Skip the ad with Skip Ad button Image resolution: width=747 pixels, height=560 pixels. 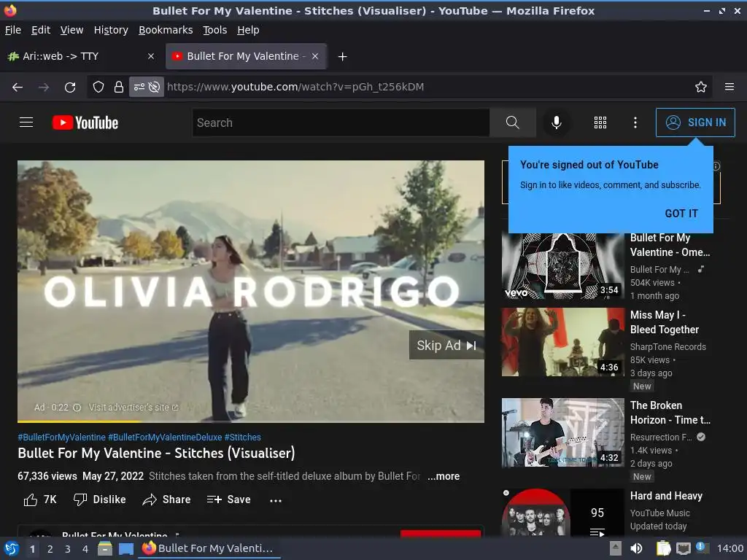coord(446,345)
